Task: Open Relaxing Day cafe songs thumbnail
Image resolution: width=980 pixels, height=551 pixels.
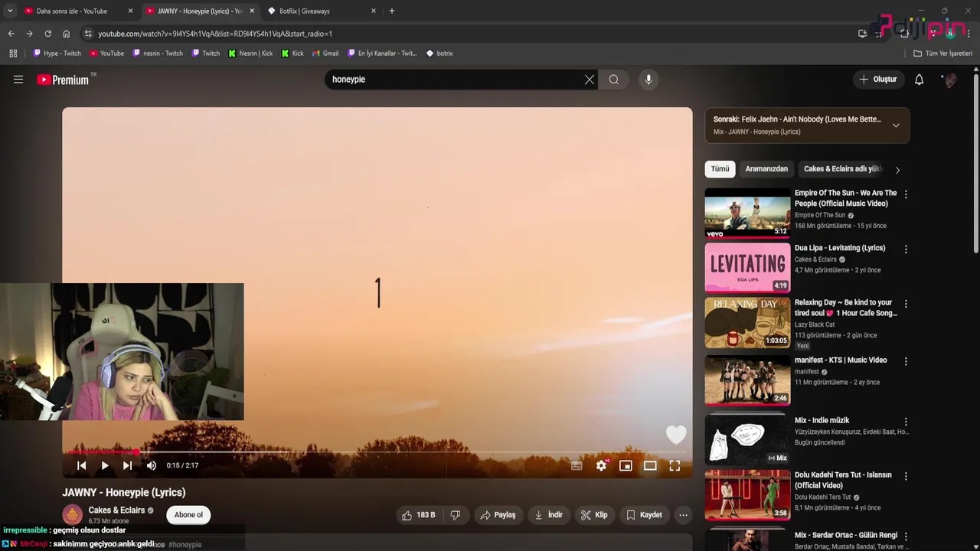Action: pos(747,322)
